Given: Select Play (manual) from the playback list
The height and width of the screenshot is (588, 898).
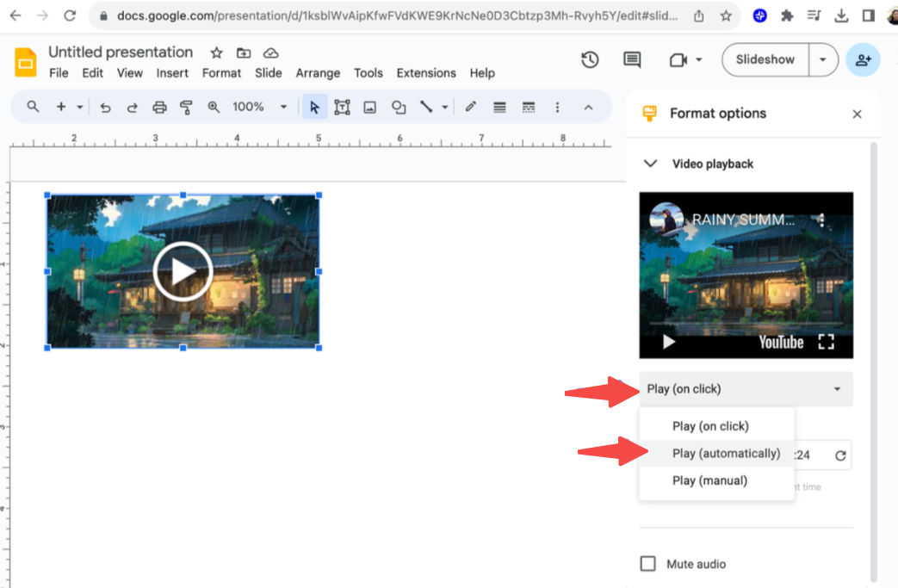Looking at the screenshot, I should click(x=708, y=480).
